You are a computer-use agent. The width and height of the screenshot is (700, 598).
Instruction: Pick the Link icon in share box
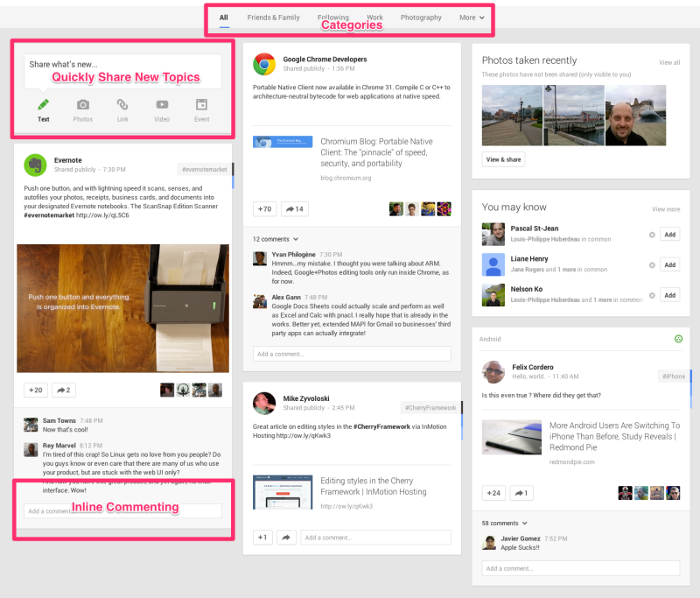[122, 104]
